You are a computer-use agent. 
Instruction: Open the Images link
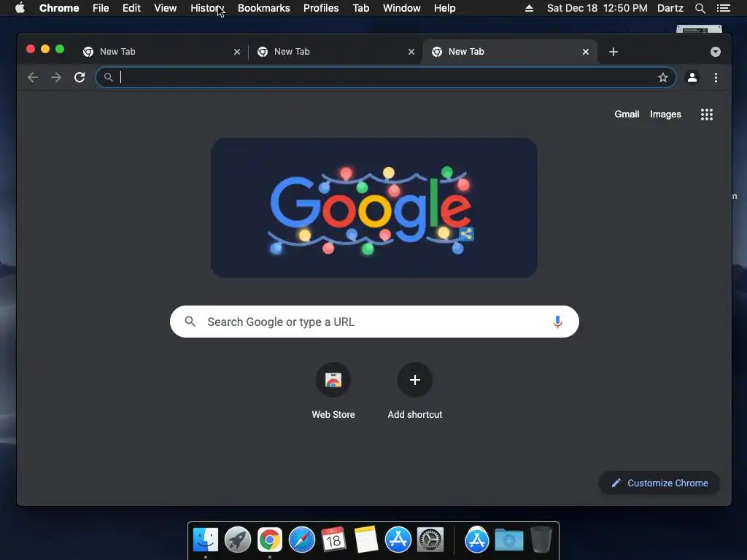(x=665, y=114)
